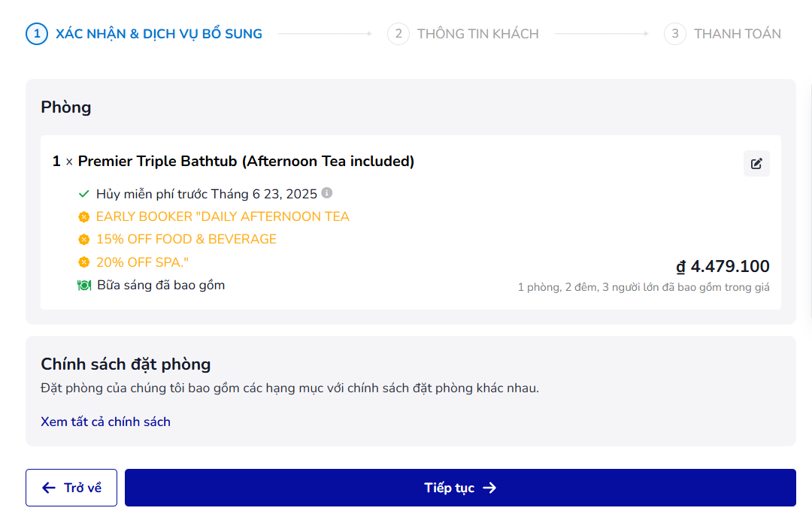812x526 pixels.
Task: Click the ₫ 4.479.100 room price
Action: coord(723,267)
